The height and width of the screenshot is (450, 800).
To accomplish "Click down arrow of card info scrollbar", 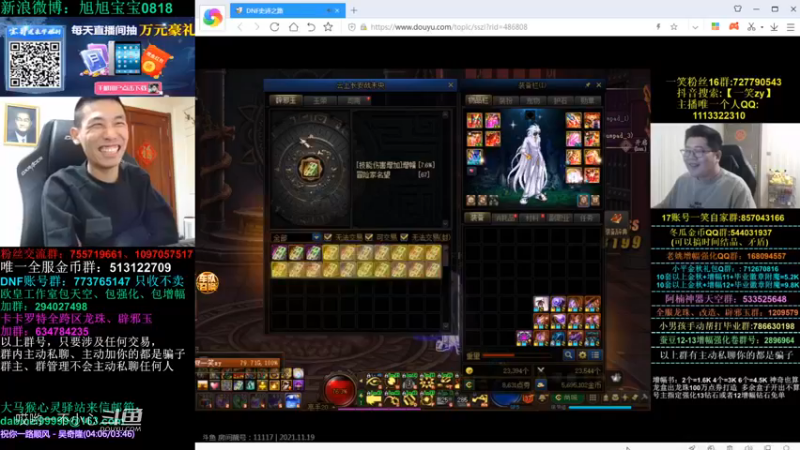I will click(x=445, y=223).
